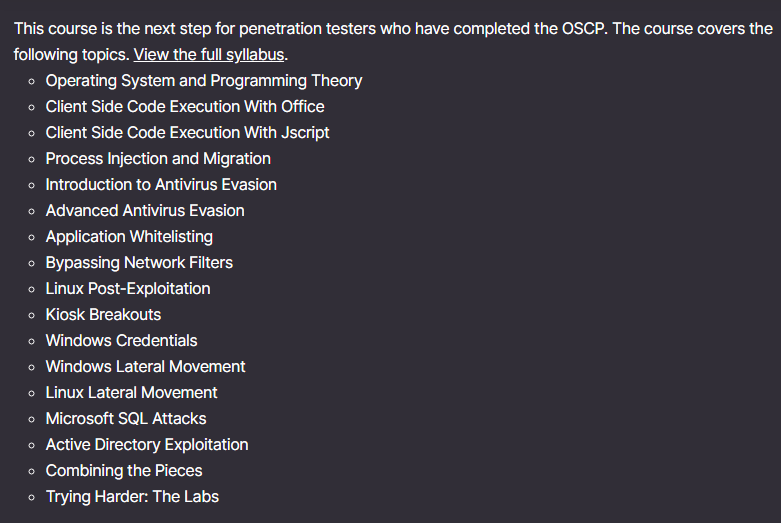Click the 'Application Whitelisting' topic
This screenshot has width=781, height=523.
(x=129, y=237)
